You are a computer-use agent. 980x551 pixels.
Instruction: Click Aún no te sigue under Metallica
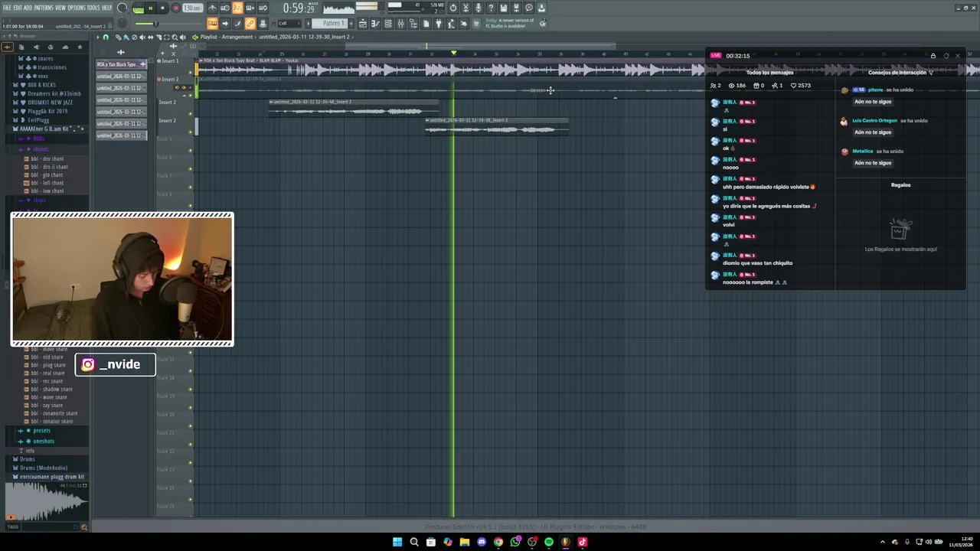tap(873, 162)
